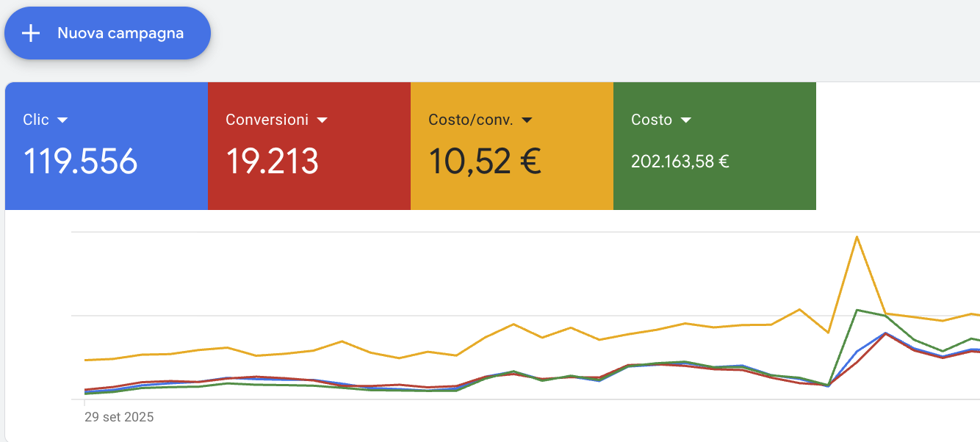Open the Costo metric dropdown arrow

click(686, 120)
